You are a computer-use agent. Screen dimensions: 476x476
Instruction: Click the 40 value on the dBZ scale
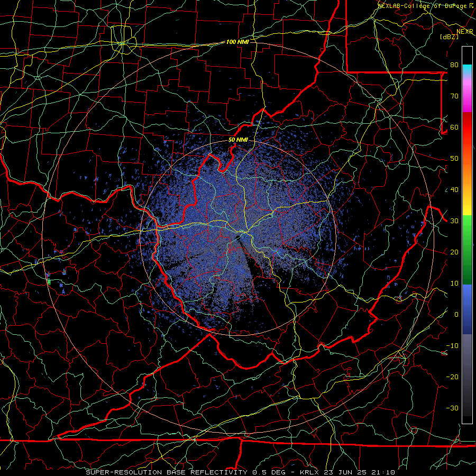pos(454,190)
